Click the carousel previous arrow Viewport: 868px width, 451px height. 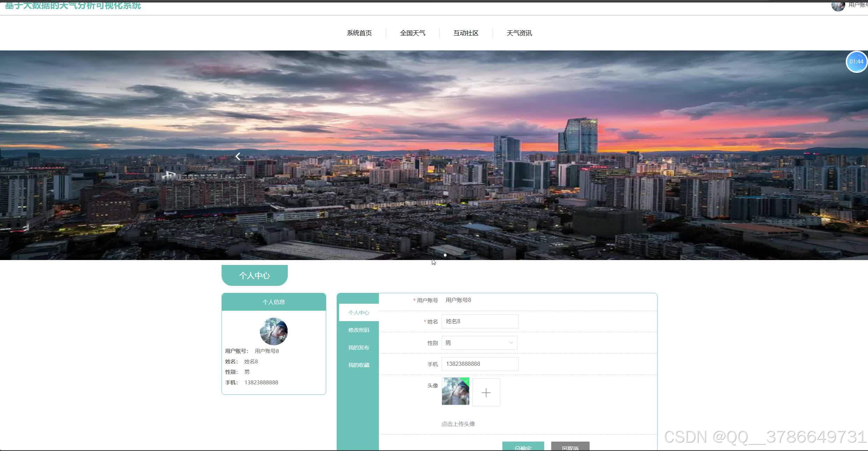[238, 156]
